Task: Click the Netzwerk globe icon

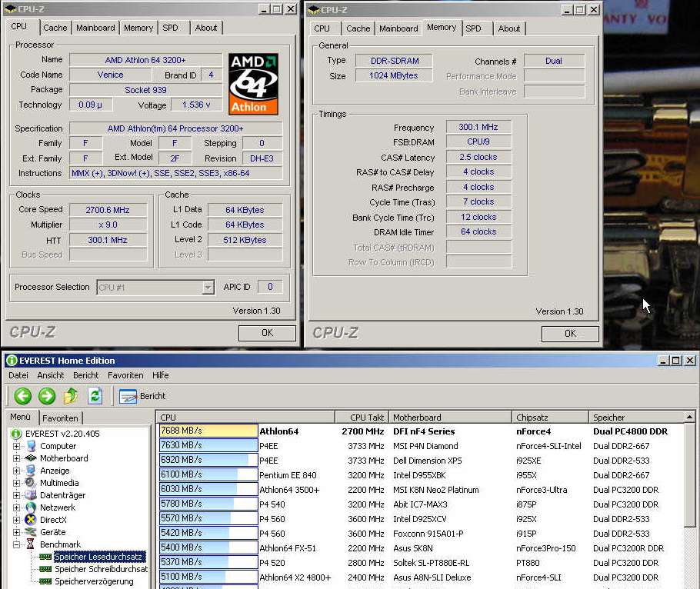Action: pos(30,507)
